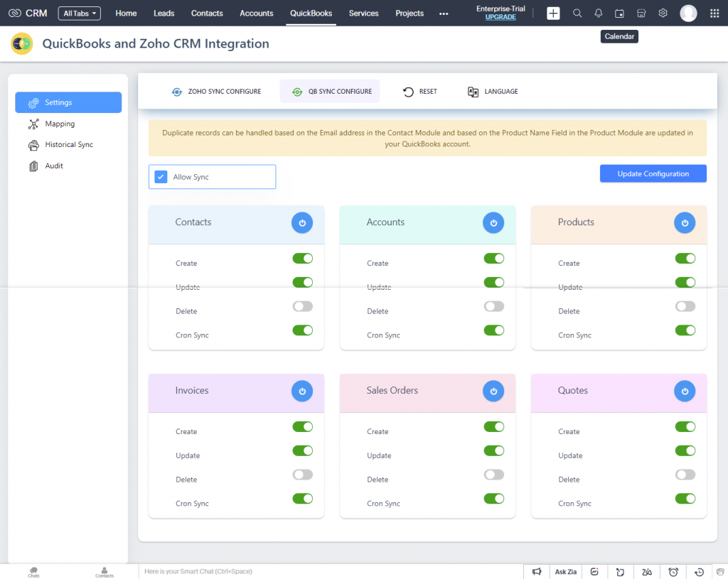Viewport: 728px width, 579px height.
Task: Open the search magnifier in top bar
Action: 577,13
